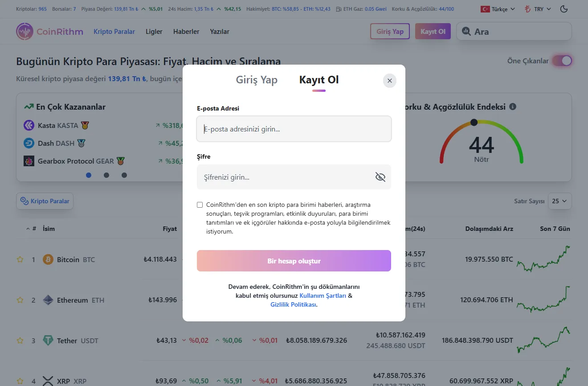The width and height of the screenshot is (588, 386).
Task: Check the email newsletter consent checkbox
Action: coord(200,205)
